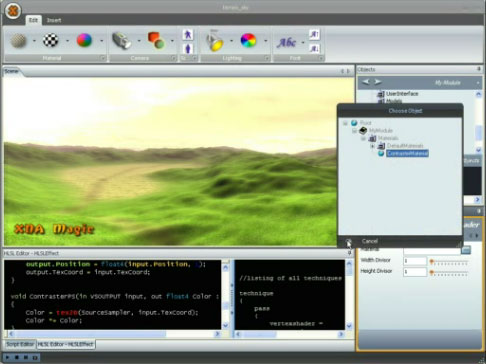Go back with Objects panel left arrow
This screenshot has width=486, height=364.
366,82
